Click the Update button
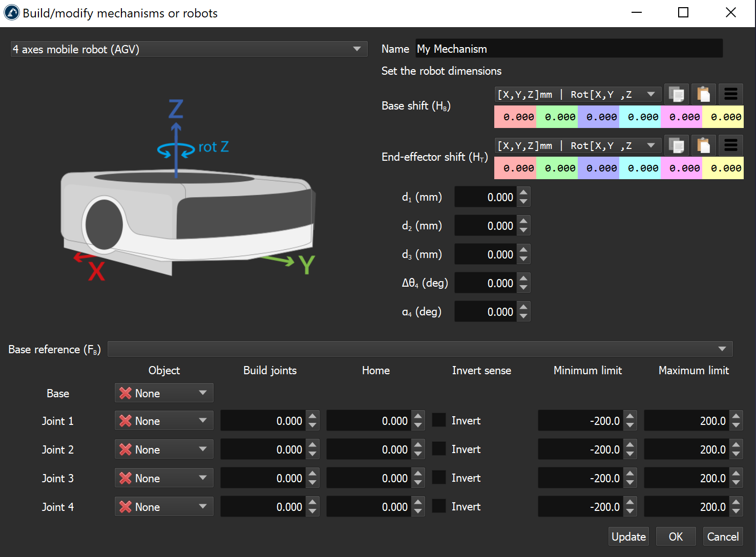 pos(628,537)
